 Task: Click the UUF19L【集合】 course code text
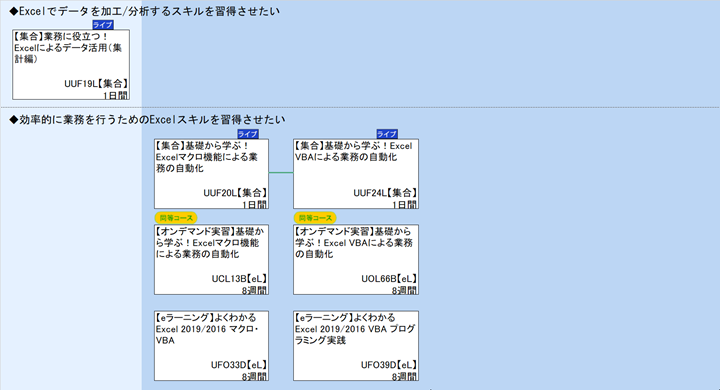(96, 84)
